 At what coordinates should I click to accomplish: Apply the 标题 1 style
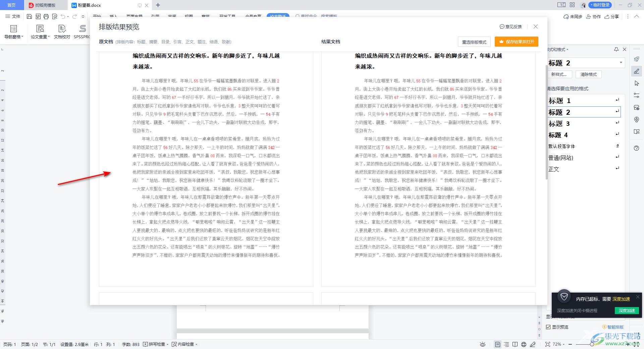pos(584,100)
